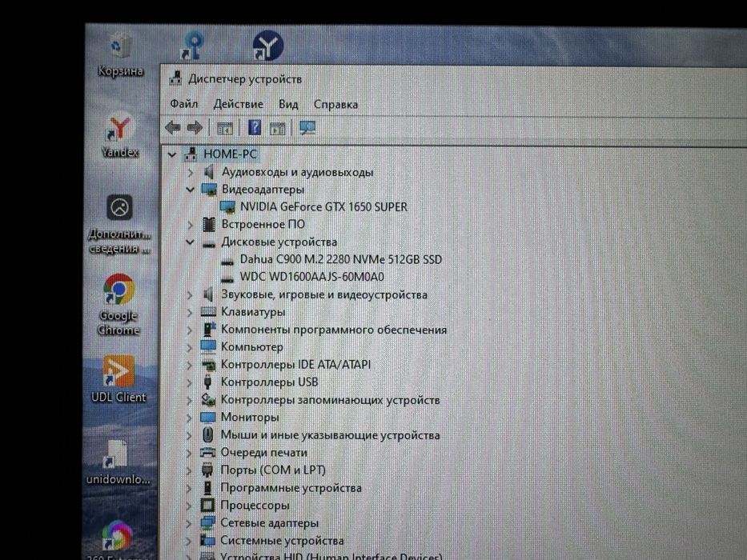The height and width of the screenshot is (560, 747).
Task: Open the Корзина recycle bin desktop icon
Action: click(120, 54)
